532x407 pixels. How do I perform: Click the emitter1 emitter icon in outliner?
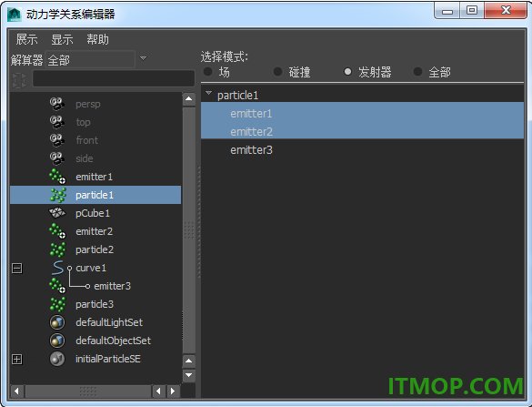click(x=57, y=177)
